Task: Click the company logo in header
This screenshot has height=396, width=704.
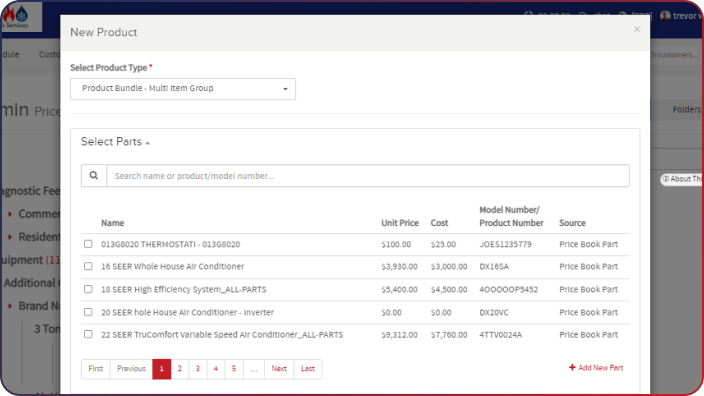Action: pos(20,17)
